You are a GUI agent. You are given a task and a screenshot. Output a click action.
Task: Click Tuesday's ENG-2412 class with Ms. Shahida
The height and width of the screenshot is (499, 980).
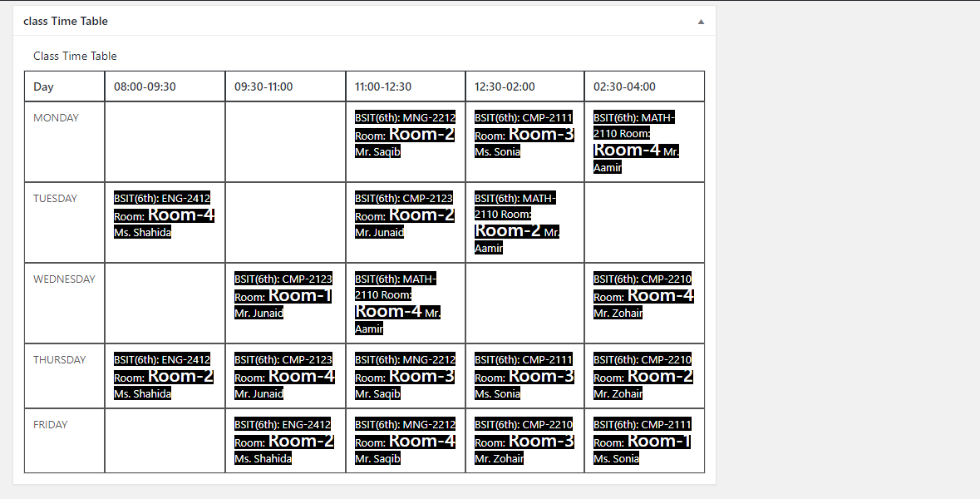point(164,214)
